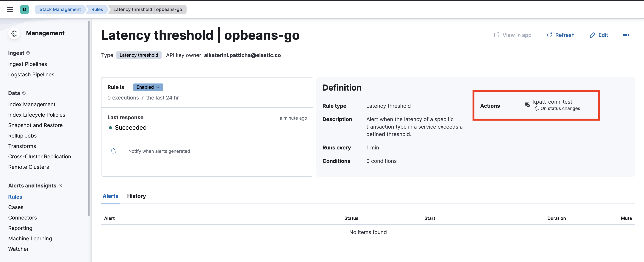Open Snapshot and Restore
The image size is (644, 262).
pyautogui.click(x=35, y=125)
